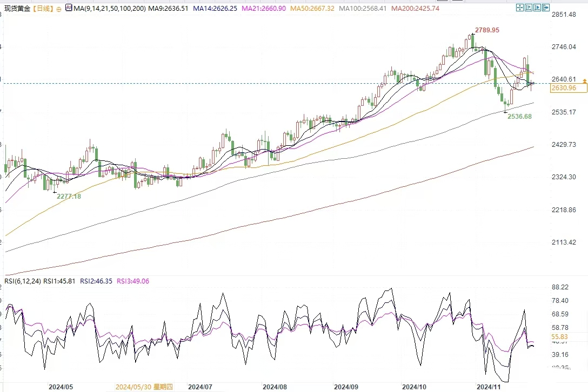This screenshot has width=588, height=392.
Task: Select the RSI1:45.81 value
Action: click(x=59, y=281)
